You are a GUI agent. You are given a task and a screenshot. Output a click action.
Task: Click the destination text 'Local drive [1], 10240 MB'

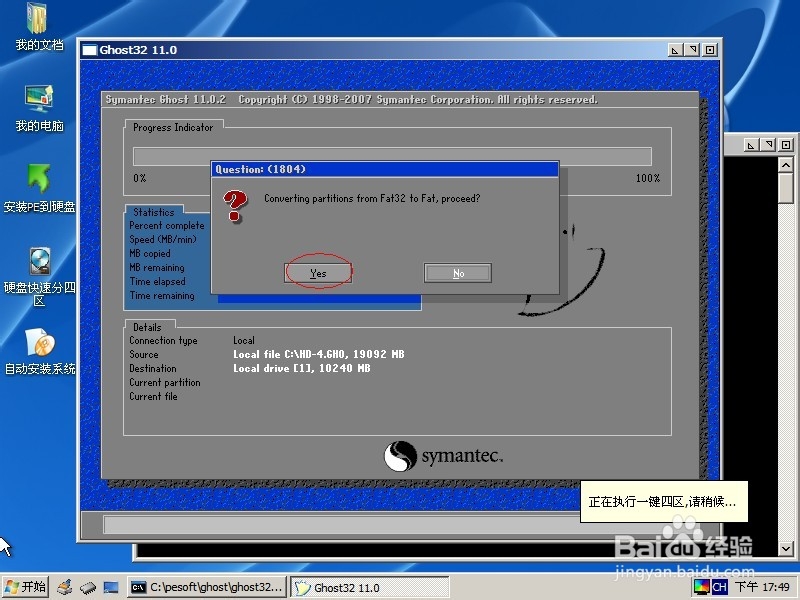point(302,368)
